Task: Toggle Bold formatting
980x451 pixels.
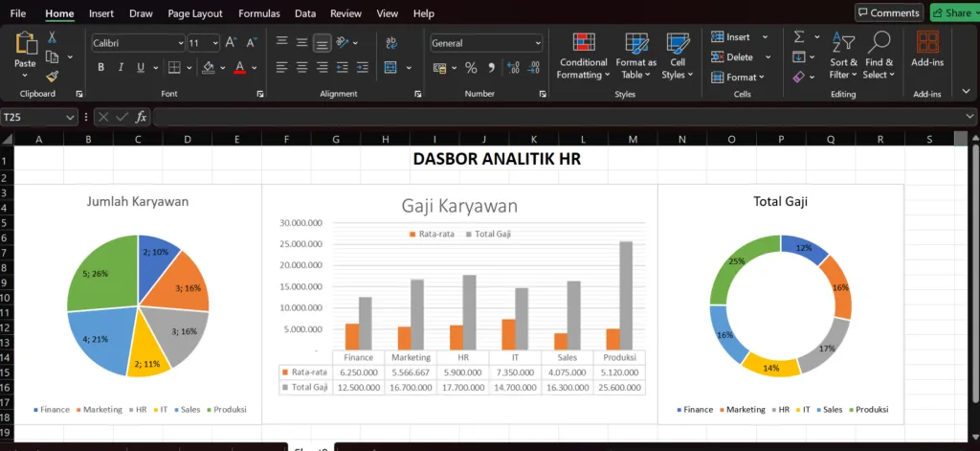Action: [100, 68]
